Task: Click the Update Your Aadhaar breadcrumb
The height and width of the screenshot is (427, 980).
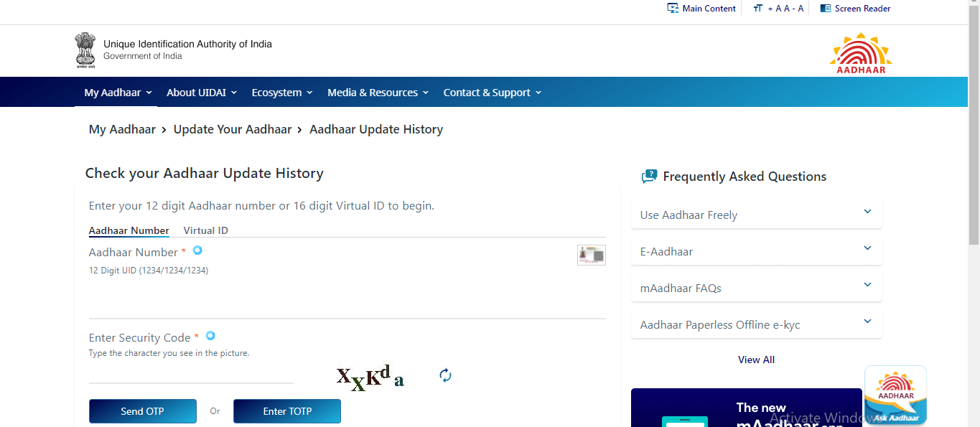Action: [233, 129]
